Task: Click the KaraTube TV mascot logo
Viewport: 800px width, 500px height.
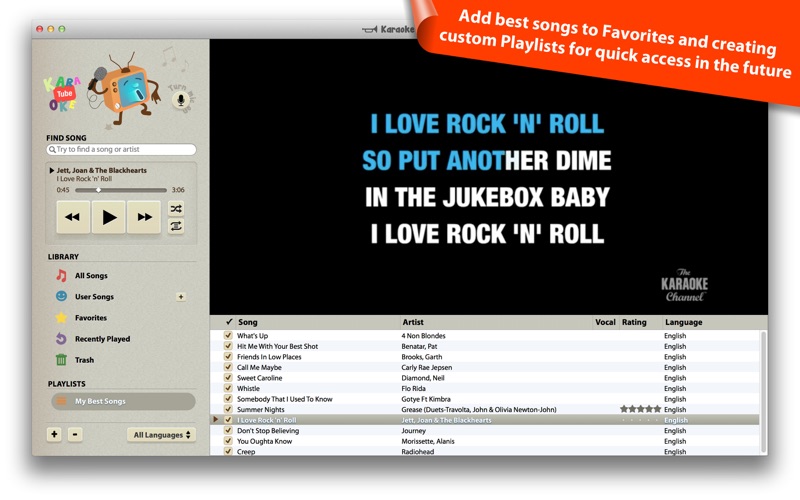Action: 123,89
